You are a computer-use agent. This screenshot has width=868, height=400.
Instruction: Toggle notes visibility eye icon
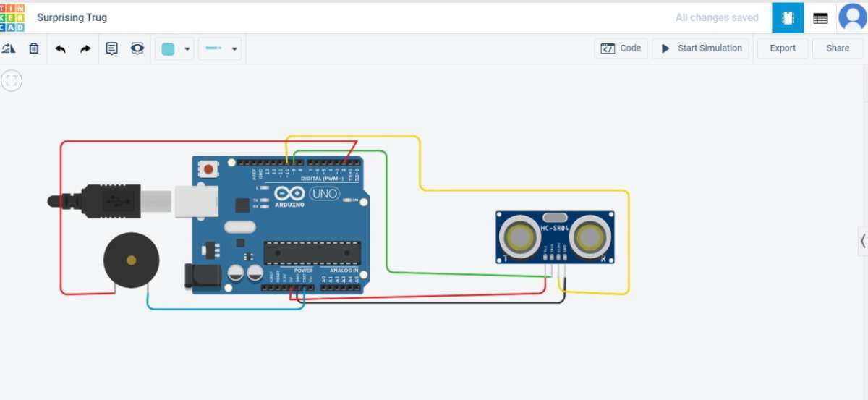point(137,48)
